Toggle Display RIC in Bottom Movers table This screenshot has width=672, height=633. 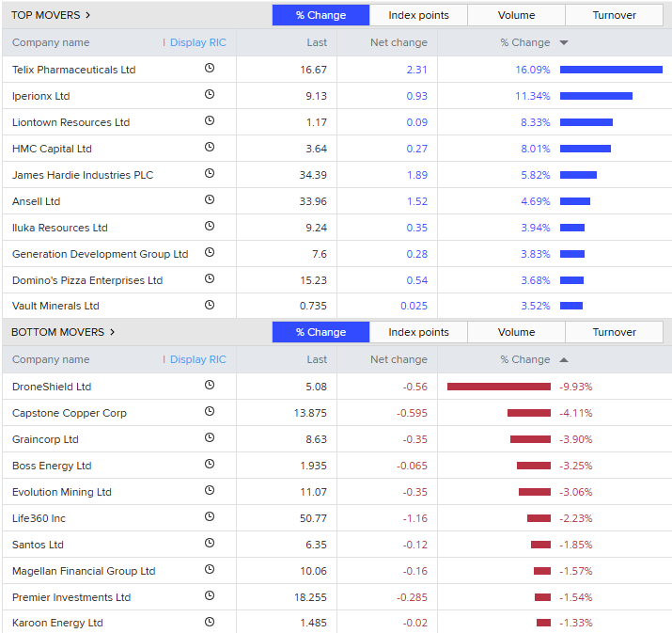tap(197, 359)
